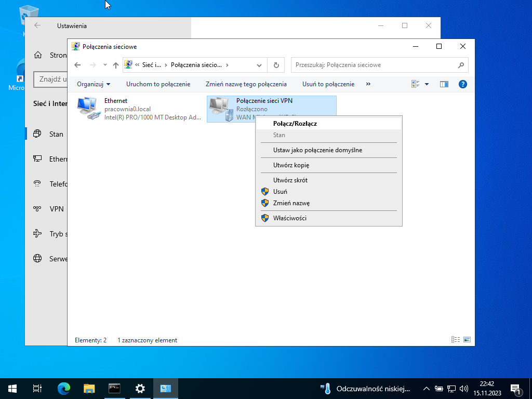The width and height of the screenshot is (532, 399).
Task: Click the Znajdź ustawienie search field
Action: pos(50,79)
